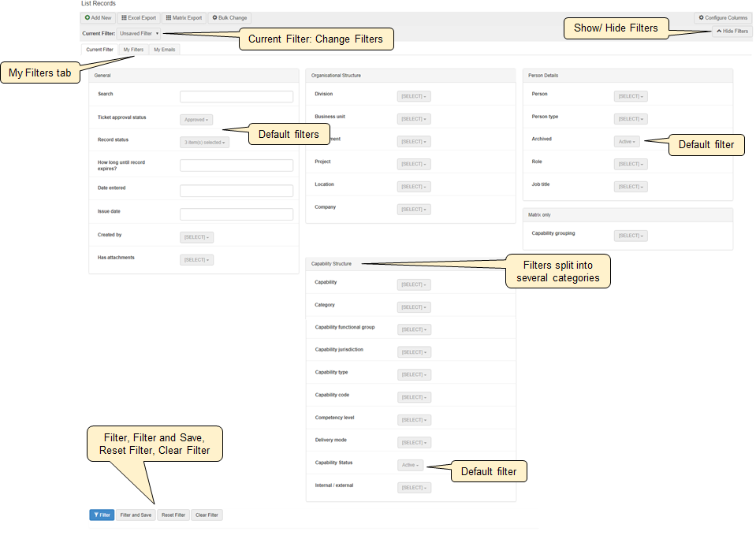Collapse filters using Hide Filters
Screen dimensions: 756x539
pos(732,31)
